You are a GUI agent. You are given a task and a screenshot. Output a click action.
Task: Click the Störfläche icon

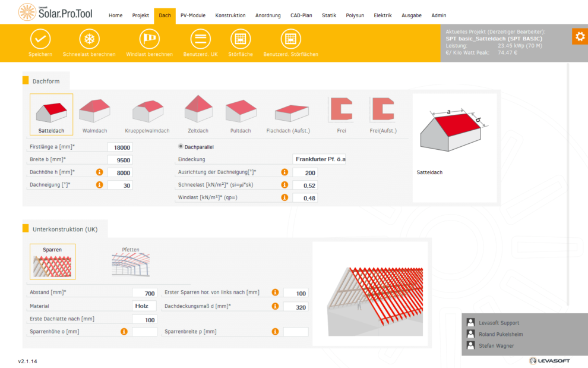coord(241,40)
